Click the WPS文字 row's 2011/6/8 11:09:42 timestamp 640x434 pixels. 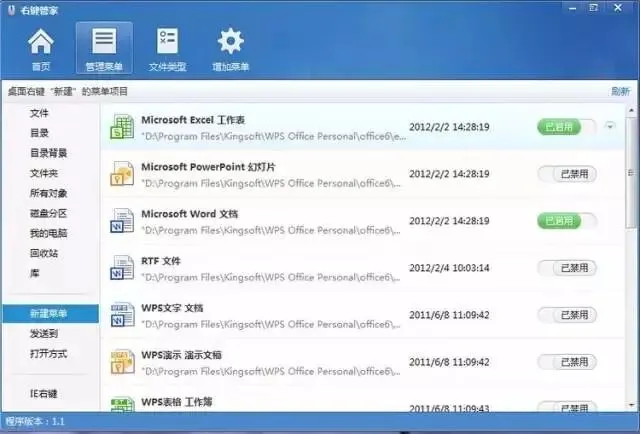tap(449, 315)
